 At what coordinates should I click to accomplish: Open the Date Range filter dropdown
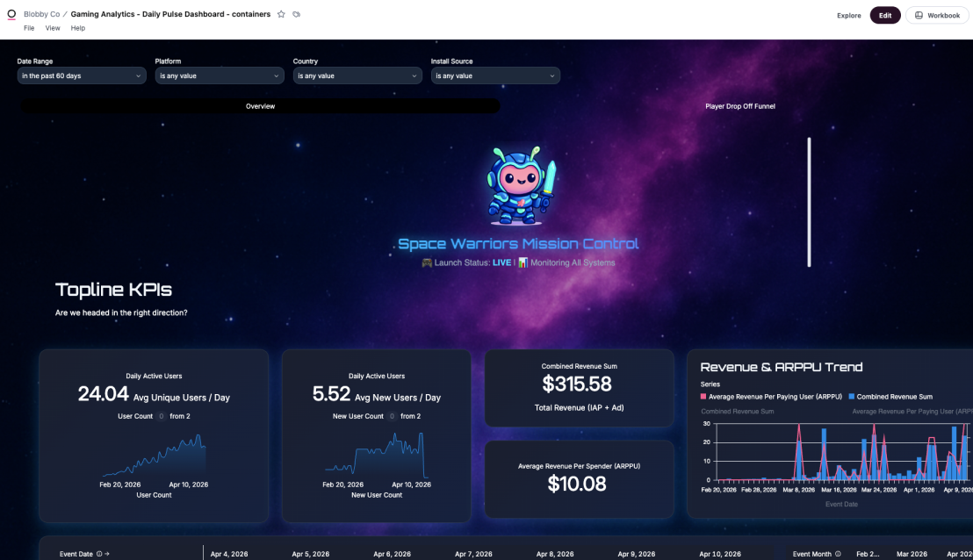(x=81, y=75)
